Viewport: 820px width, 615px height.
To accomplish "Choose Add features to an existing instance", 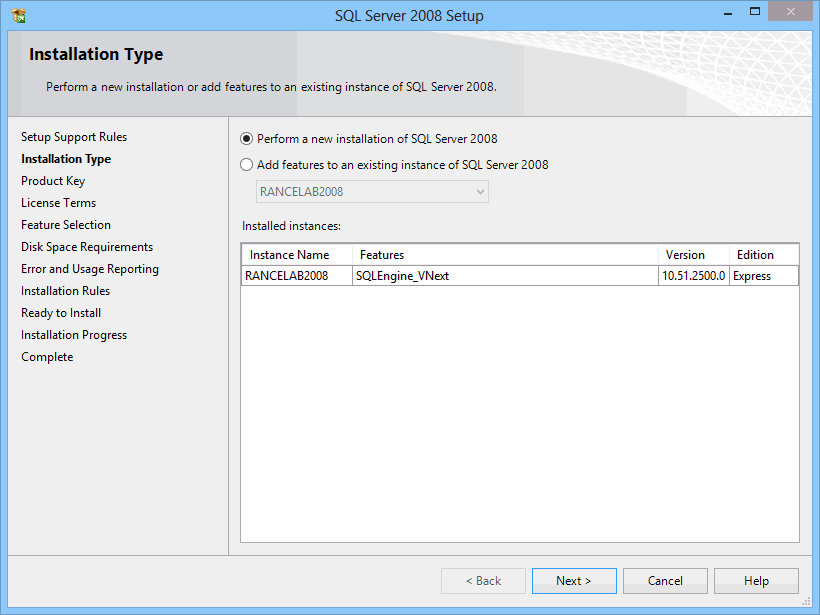I will (x=246, y=165).
